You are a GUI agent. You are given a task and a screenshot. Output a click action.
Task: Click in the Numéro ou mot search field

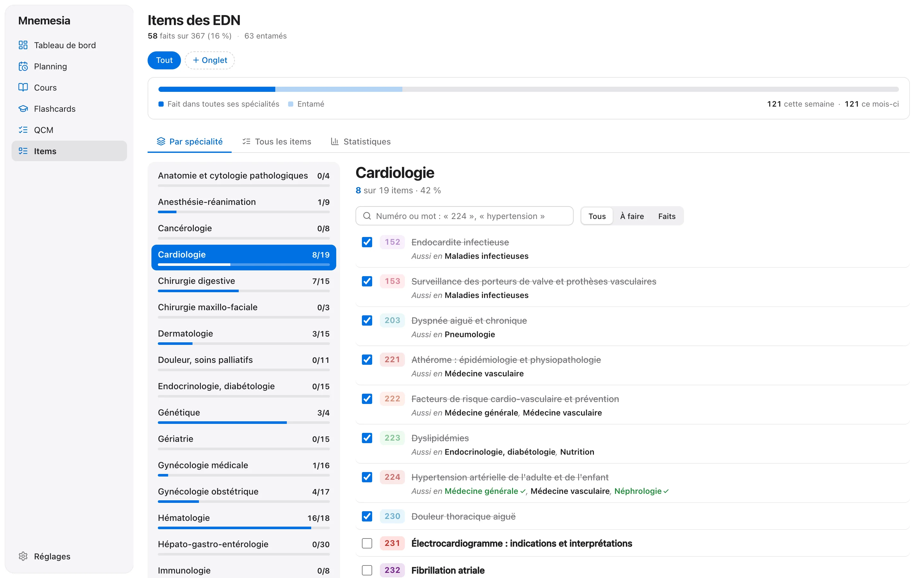pyautogui.click(x=464, y=216)
